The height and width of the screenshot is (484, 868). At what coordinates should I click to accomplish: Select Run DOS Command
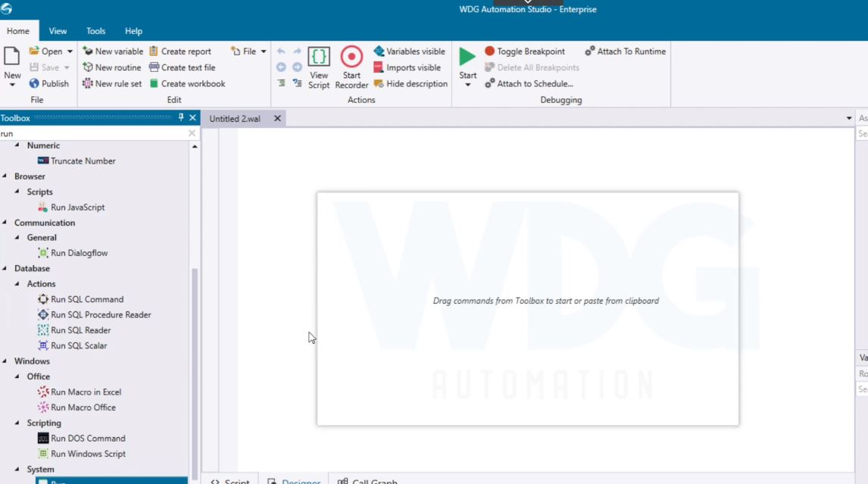tap(82, 439)
